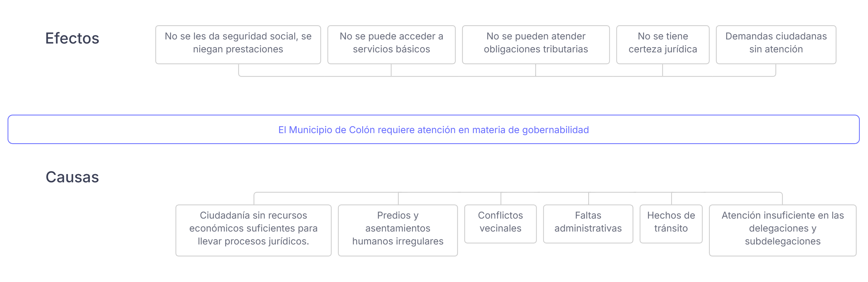Screen dimensions: 868x282
Task: Select the 'Demandas ciudadanas sin atención' box
Action: point(776,44)
